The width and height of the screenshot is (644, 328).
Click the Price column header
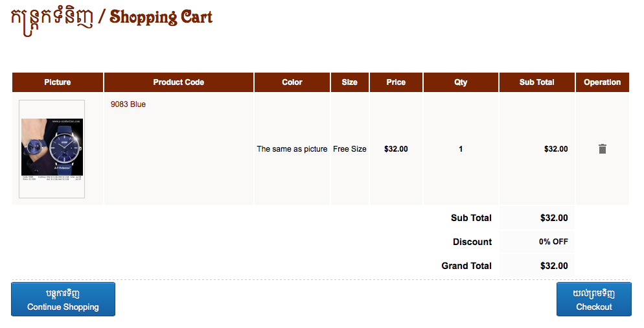click(x=396, y=82)
